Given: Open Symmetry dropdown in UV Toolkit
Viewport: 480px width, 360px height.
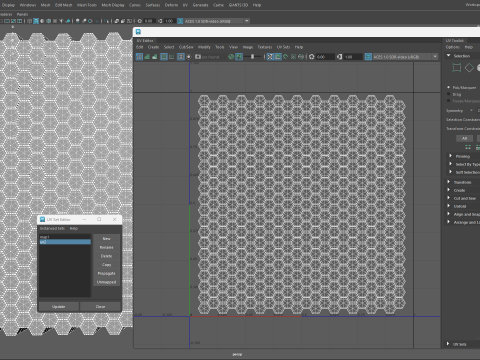Looking at the screenshot, I should coord(471,110).
